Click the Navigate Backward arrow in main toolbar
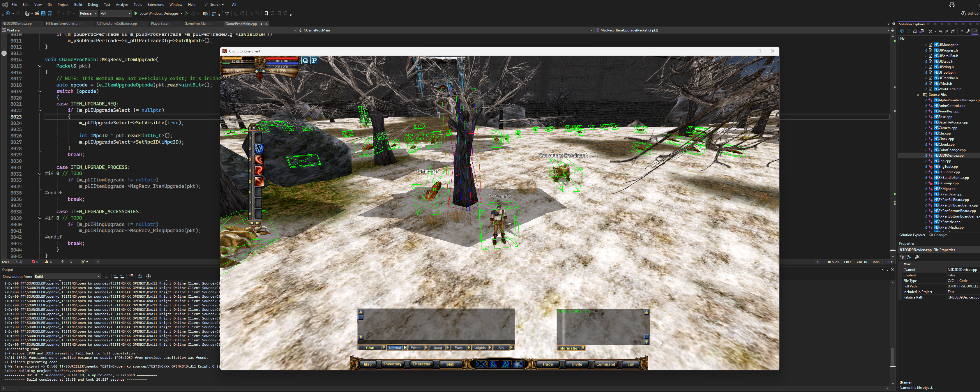Screen dimensions: 980x392 tap(8, 13)
